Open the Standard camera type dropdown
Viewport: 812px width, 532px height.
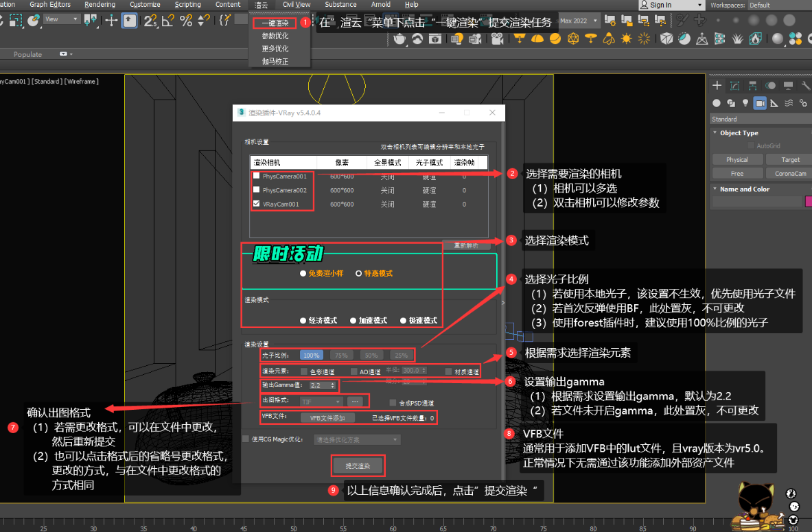761,119
